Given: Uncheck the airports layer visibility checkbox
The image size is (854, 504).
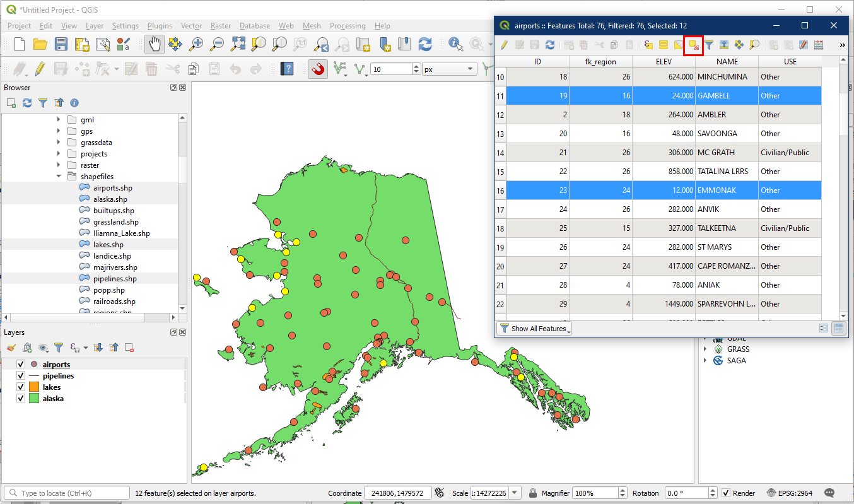Looking at the screenshot, I should pos(21,365).
